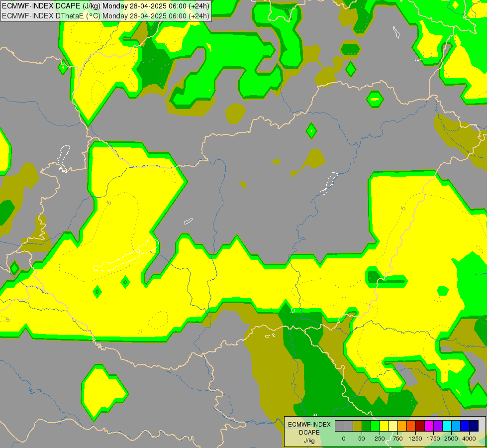Select the cyan legend swatch

(x=447, y=426)
